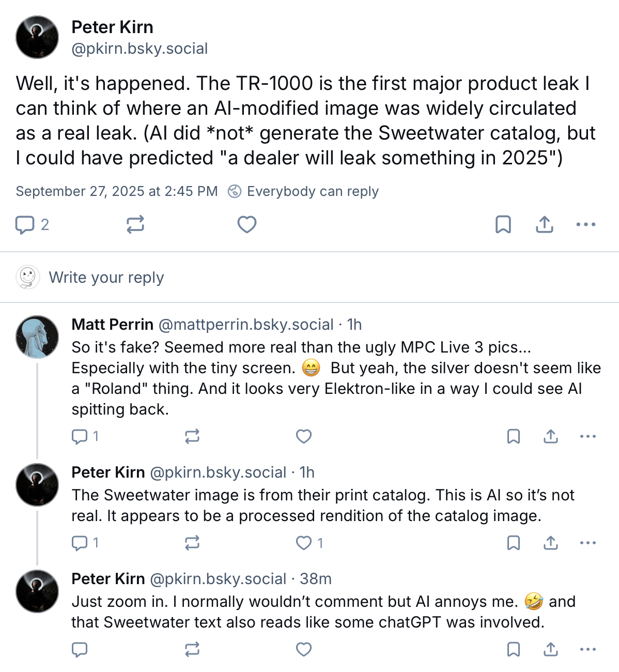Share Peter Kirn's print catalog reply
The height and width of the screenshot is (672, 619).
tap(551, 543)
